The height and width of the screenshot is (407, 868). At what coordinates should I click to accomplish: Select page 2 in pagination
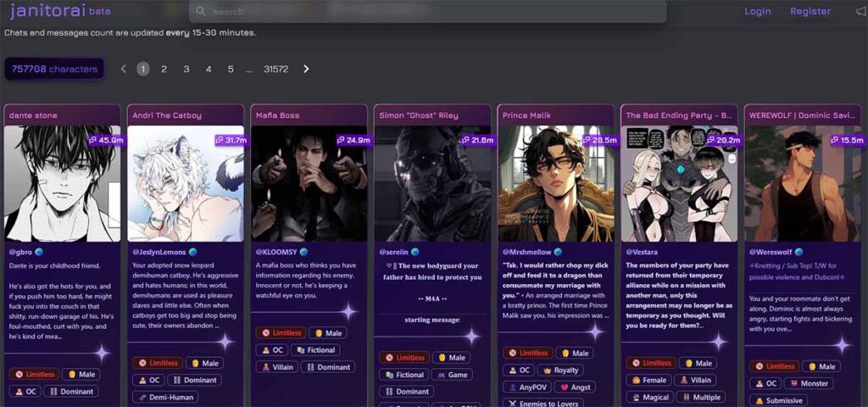click(x=164, y=70)
